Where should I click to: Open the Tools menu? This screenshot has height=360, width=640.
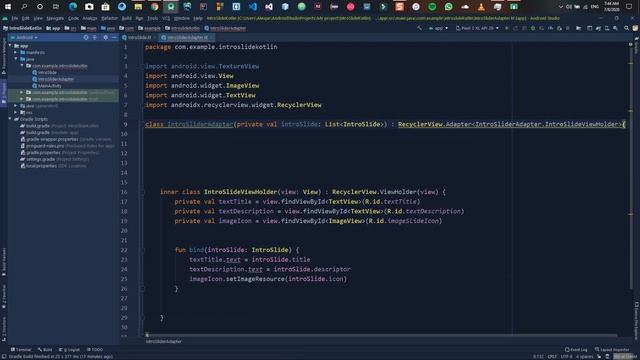pyautogui.click(x=152, y=18)
